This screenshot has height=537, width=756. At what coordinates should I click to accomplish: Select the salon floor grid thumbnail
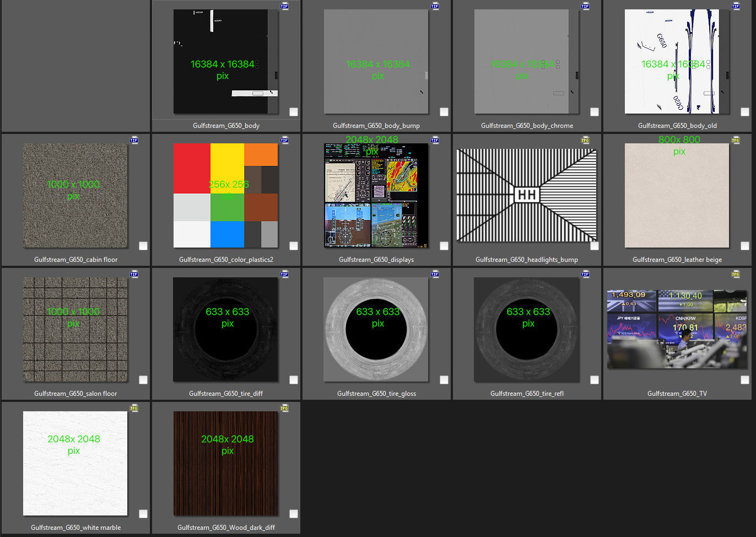[x=75, y=329]
